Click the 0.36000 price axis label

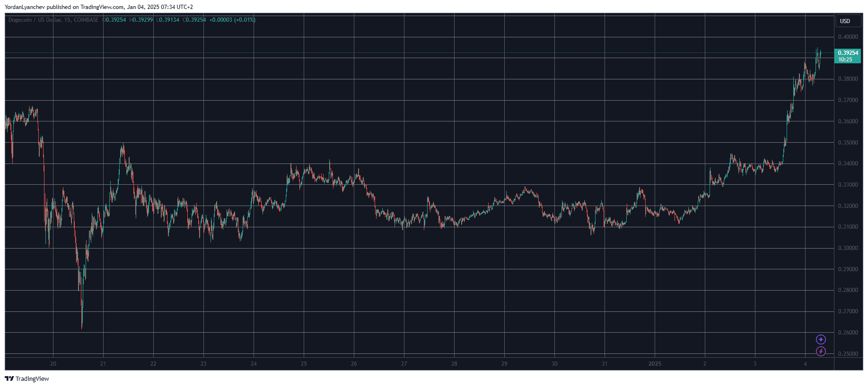pyautogui.click(x=848, y=121)
